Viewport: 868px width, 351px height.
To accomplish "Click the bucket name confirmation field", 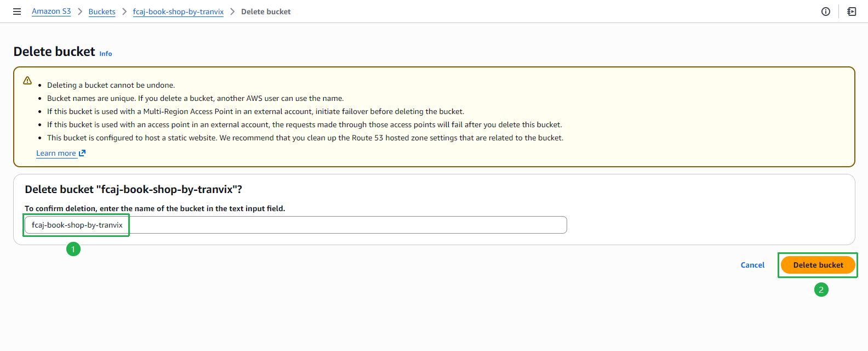I will pos(296,225).
